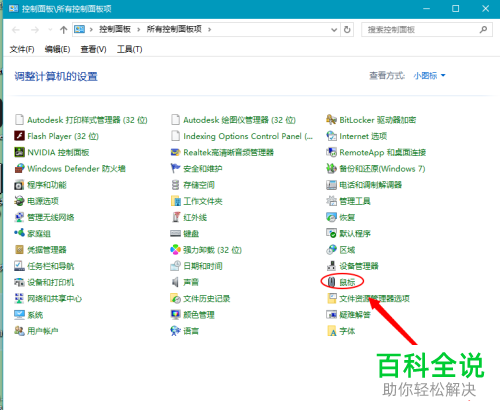
Task: Open the 恢复 link
Action: (x=347, y=217)
